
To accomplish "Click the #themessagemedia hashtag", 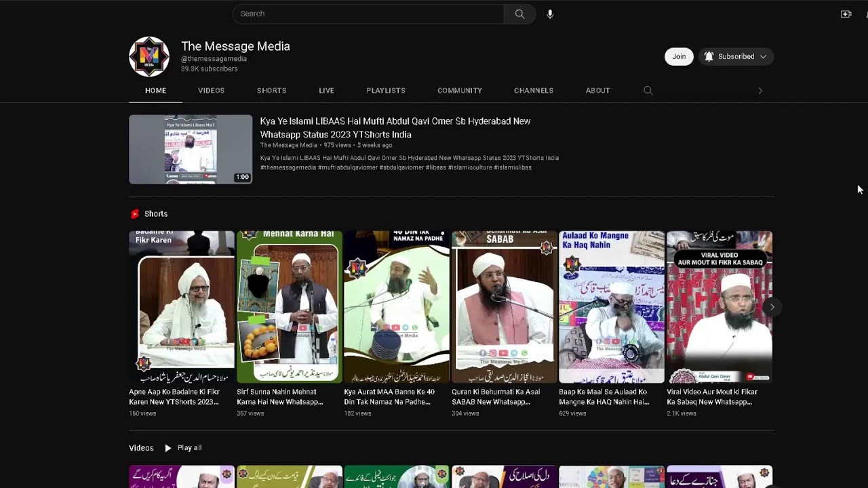I will click(288, 167).
